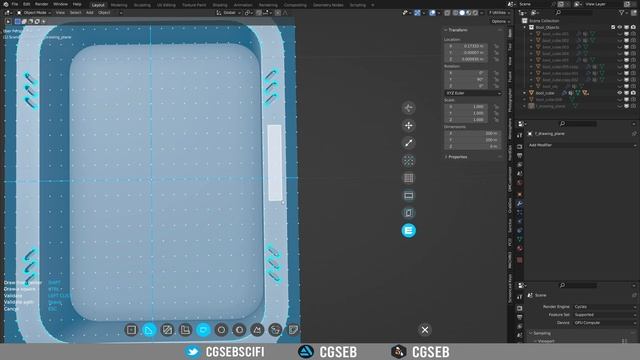The height and width of the screenshot is (360, 640).
Task: Click the dotted grid round button
Action: 409,160
